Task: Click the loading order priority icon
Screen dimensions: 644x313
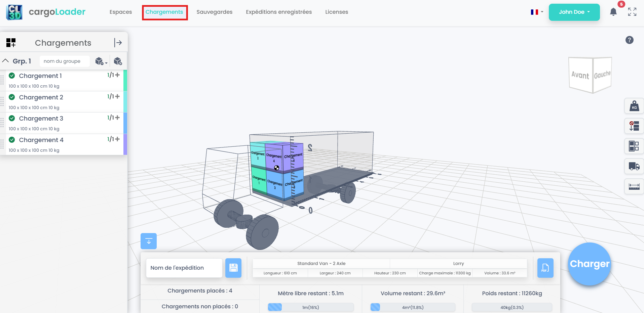Action: 634,126
